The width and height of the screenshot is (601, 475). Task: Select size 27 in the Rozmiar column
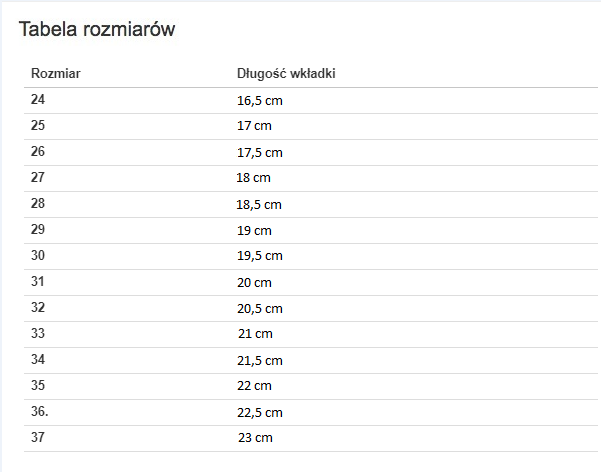click(x=38, y=178)
